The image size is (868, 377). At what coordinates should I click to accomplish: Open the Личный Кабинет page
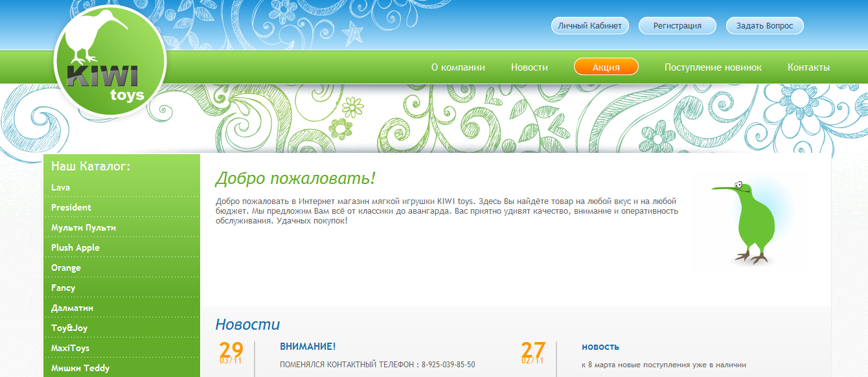point(590,25)
